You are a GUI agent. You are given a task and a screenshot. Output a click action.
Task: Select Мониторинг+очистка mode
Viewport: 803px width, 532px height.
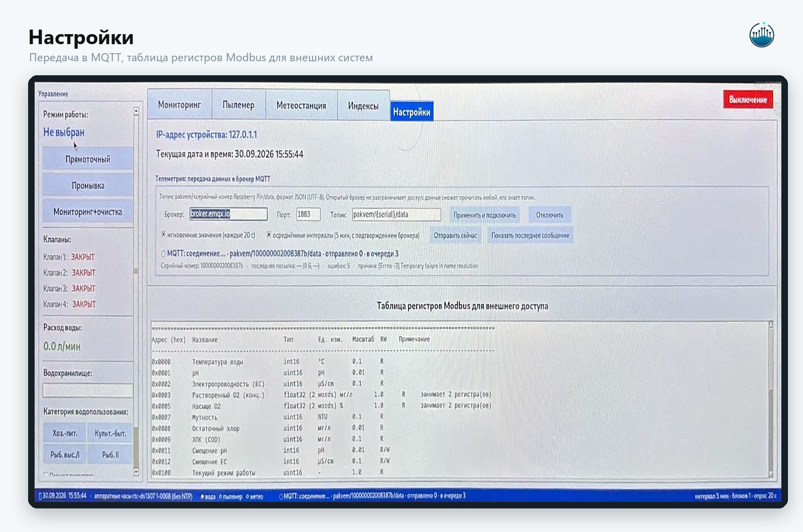pos(88,212)
